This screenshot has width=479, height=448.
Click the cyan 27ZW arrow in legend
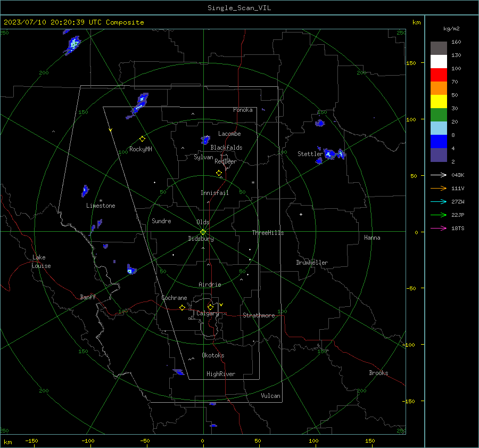click(439, 201)
